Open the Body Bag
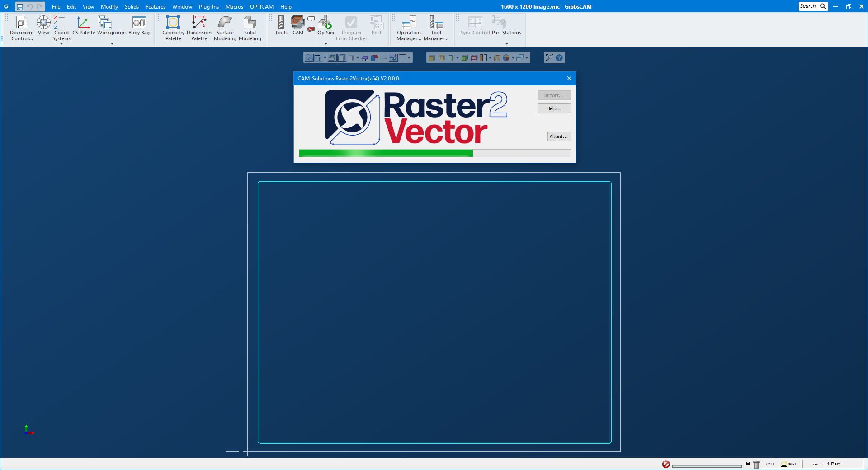868x470 pixels. coord(139,25)
